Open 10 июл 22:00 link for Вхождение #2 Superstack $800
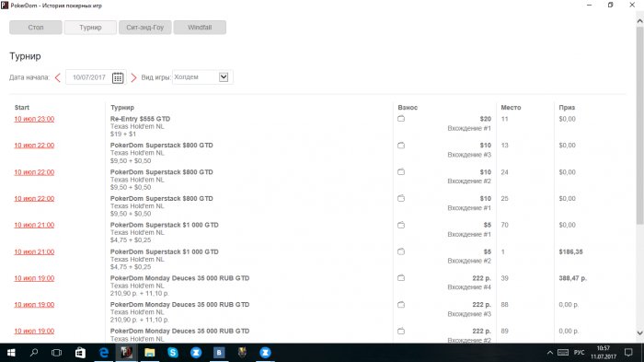 click(x=34, y=172)
